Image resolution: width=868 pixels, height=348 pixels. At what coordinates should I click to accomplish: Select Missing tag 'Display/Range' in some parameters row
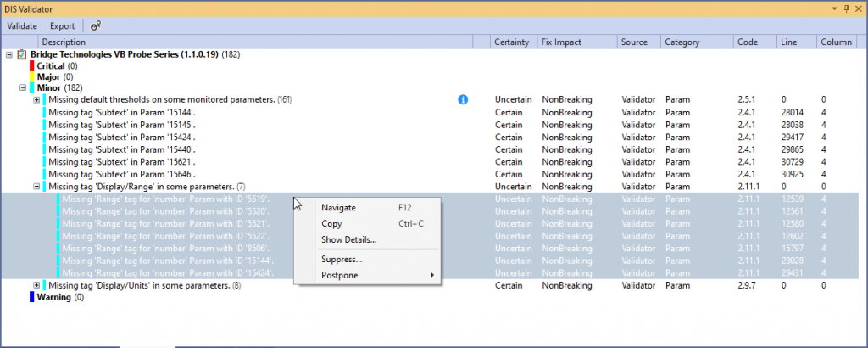(x=430, y=187)
